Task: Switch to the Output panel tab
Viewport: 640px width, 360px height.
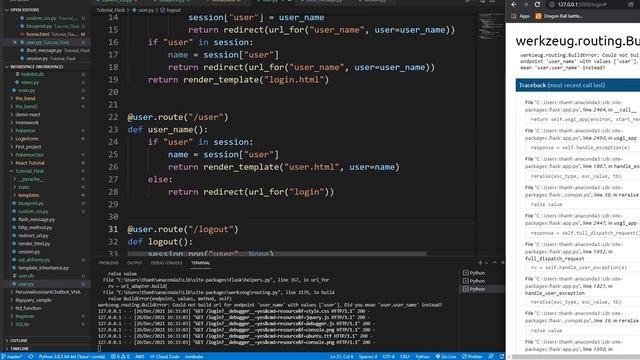Action: (135, 263)
